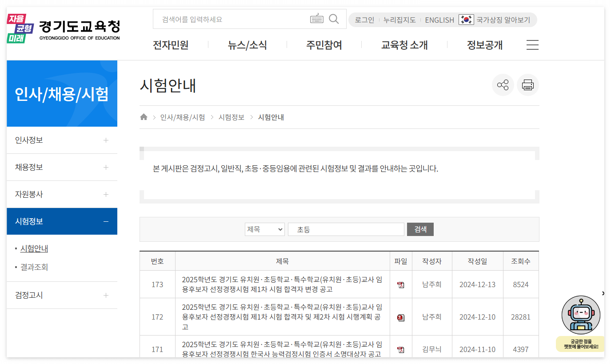Click the Korean flag icon near 국가상징 알아보기
611x364 pixels.
click(x=466, y=20)
